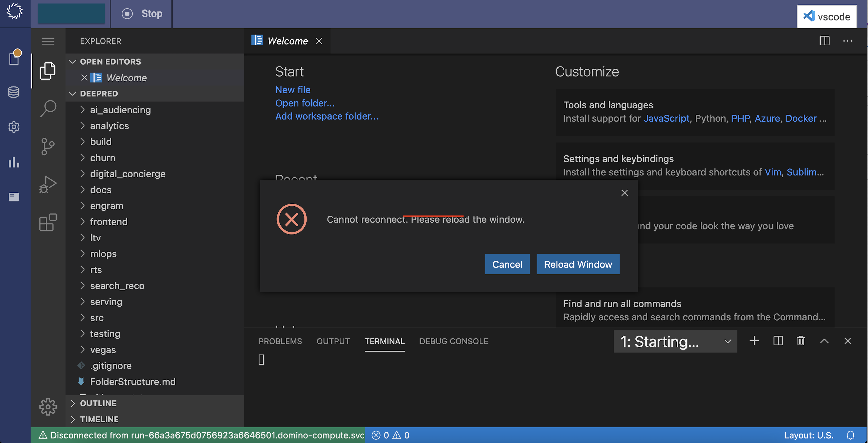
Task: Open the Domino gear settings icon in left rail
Action: point(14,127)
